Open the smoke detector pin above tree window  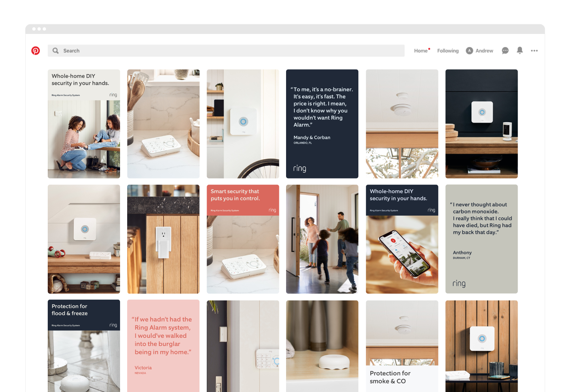point(402,124)
